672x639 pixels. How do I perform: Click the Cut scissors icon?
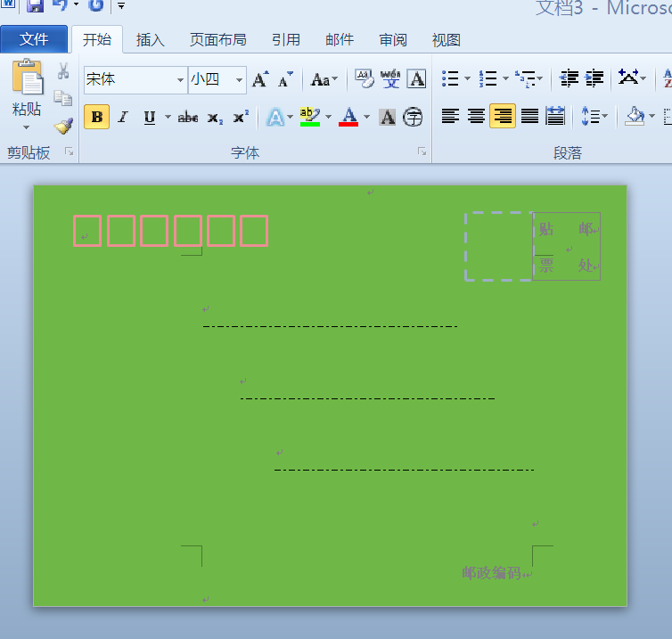[63, 70]
